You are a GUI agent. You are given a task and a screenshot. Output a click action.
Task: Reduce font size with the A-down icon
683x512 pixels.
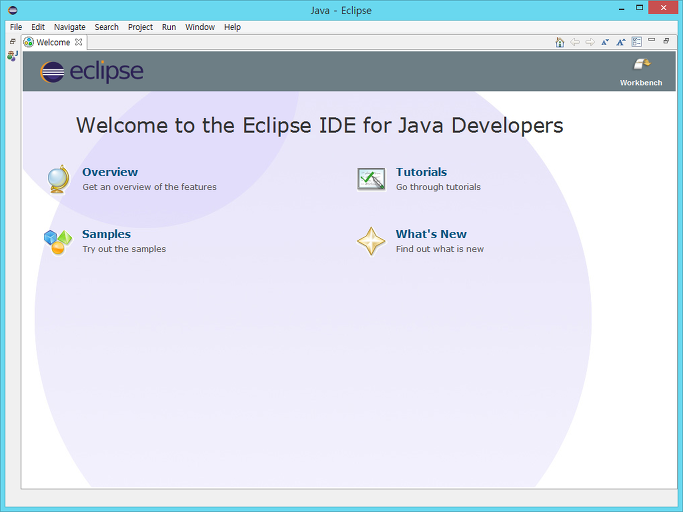pyautogui.click(x=605, y=42)
